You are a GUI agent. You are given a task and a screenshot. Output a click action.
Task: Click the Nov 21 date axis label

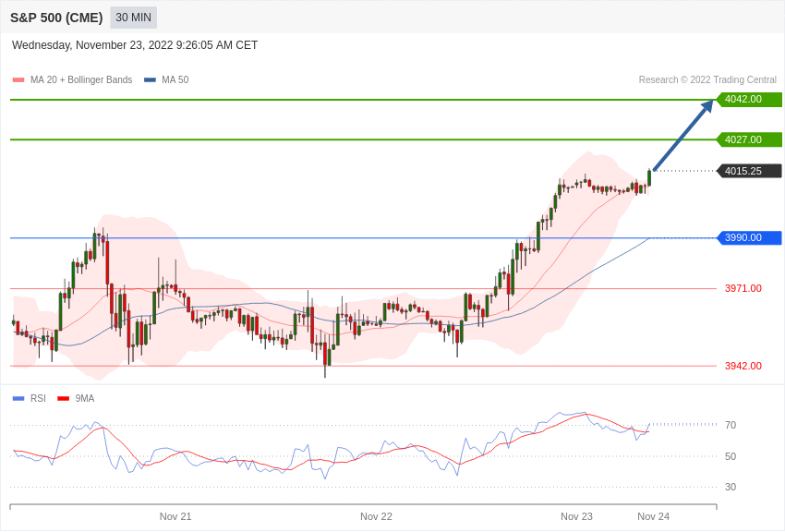click(175, 516)
